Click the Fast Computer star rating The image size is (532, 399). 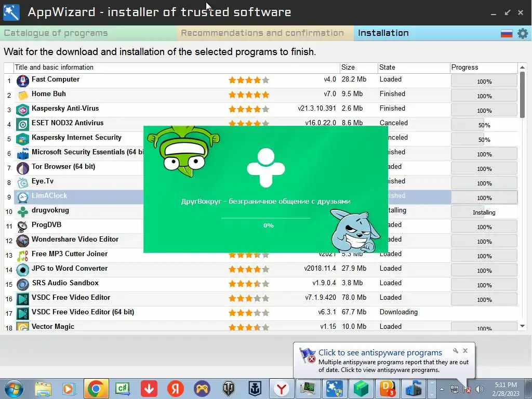(249, 80)
